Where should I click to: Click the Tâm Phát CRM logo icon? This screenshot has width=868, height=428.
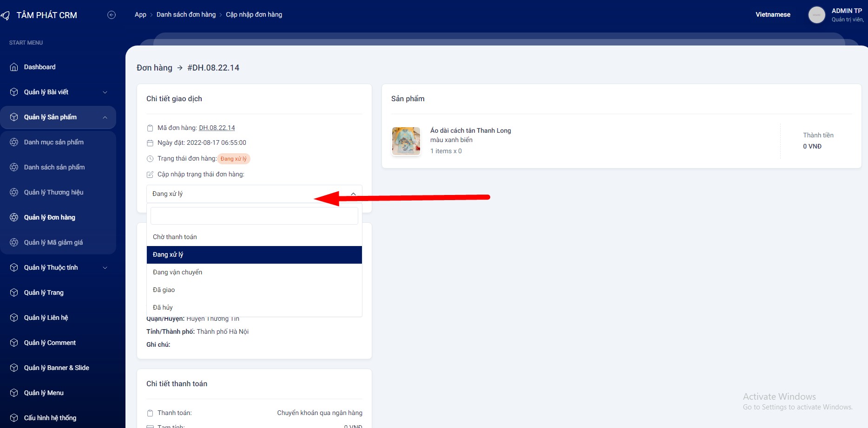click(x=6, y=15)
